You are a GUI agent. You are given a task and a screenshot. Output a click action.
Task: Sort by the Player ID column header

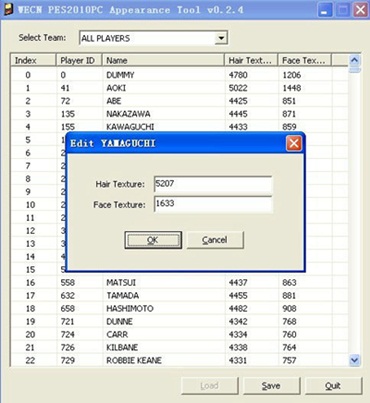pos(79,60)
